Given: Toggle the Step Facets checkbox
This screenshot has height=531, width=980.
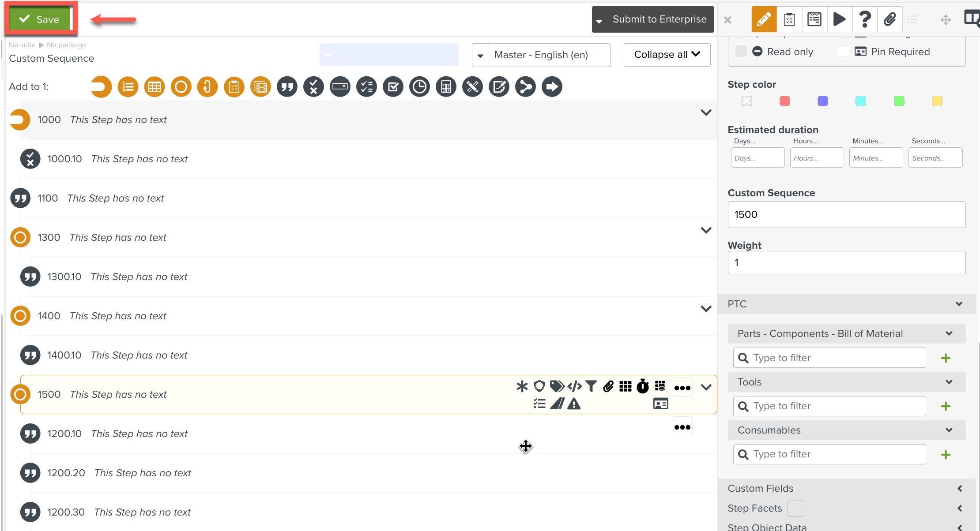Looking at the screenshot, I should tap(795, 509).
